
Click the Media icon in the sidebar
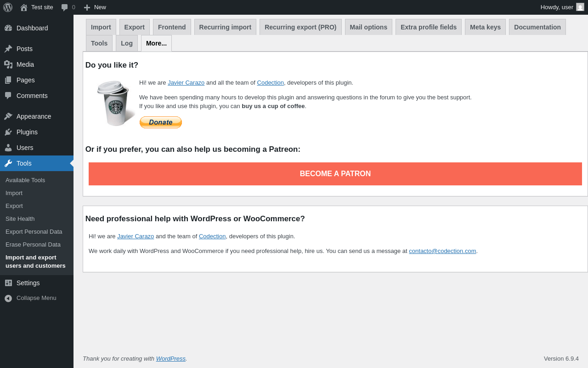coord(8,64)
